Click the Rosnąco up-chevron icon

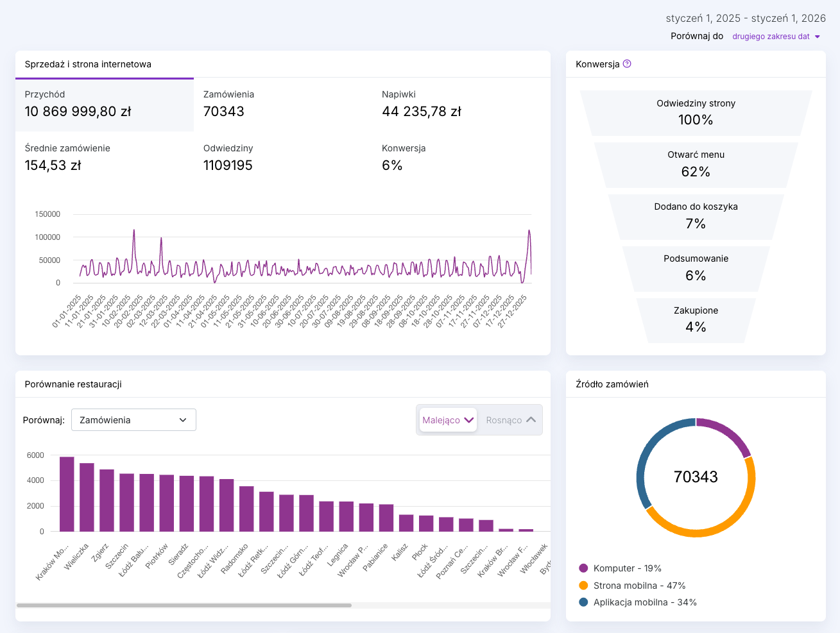click(x=531, y=420)
